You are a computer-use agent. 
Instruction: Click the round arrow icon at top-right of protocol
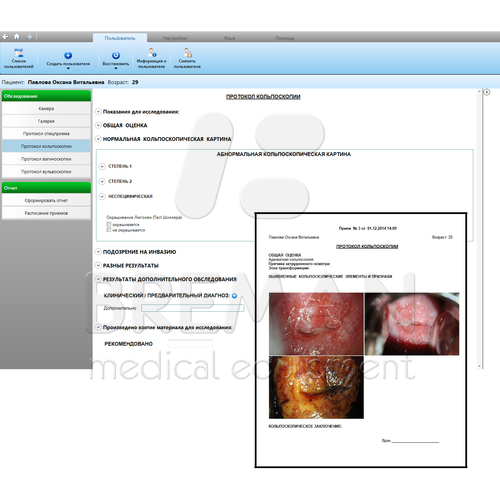(487, 92)
